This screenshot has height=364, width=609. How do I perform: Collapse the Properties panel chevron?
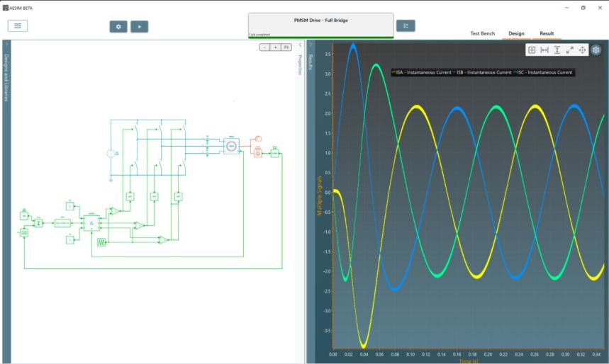pos(298,45)
